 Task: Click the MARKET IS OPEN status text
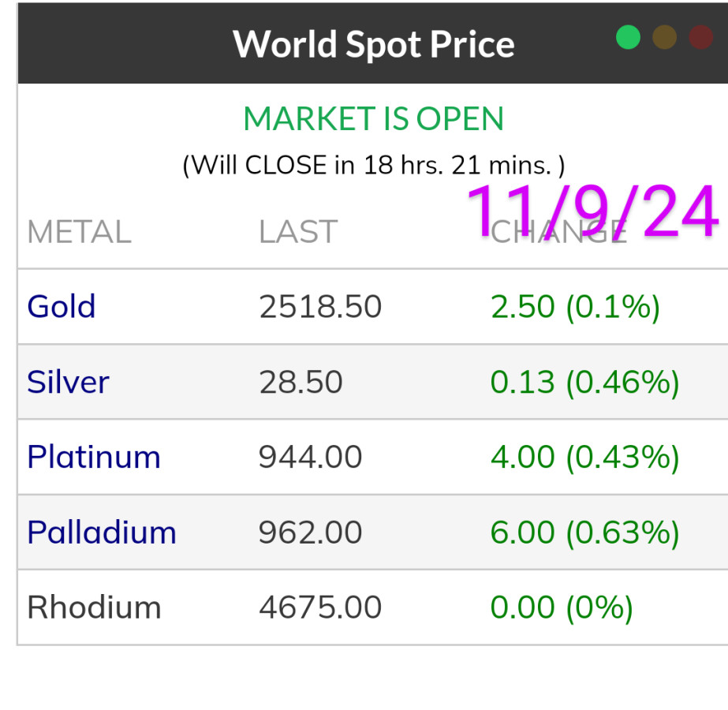pyautogui.click(x=373, y=119)
